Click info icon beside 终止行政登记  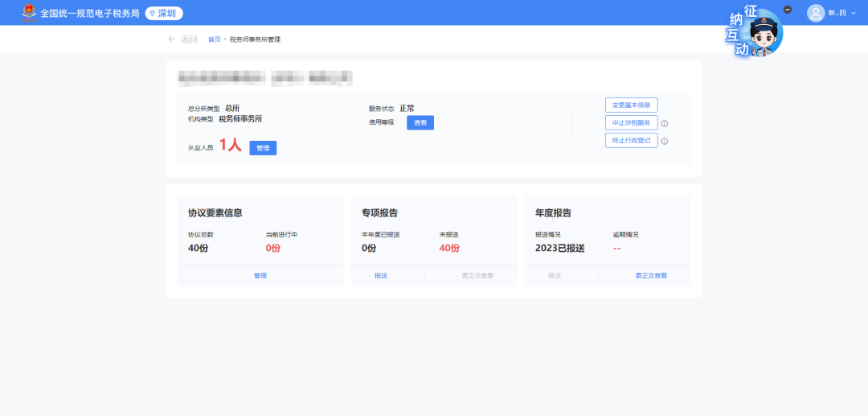click(x=665, y=142)
